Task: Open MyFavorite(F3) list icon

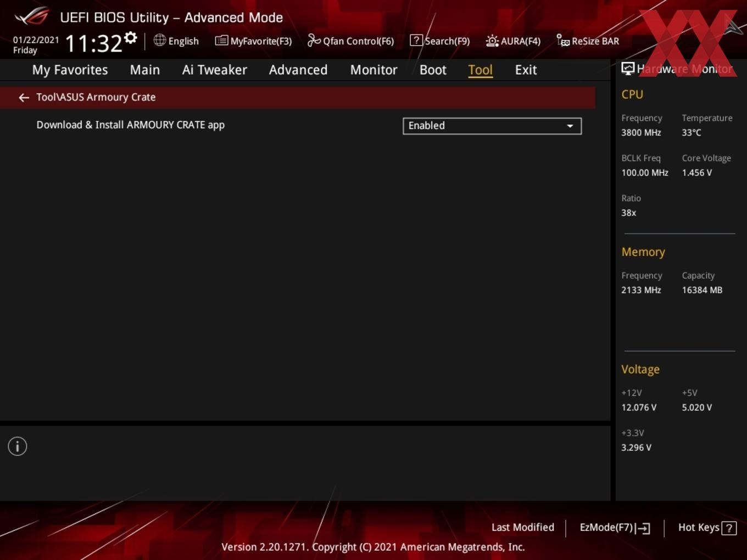Action: tap(221, 41)
